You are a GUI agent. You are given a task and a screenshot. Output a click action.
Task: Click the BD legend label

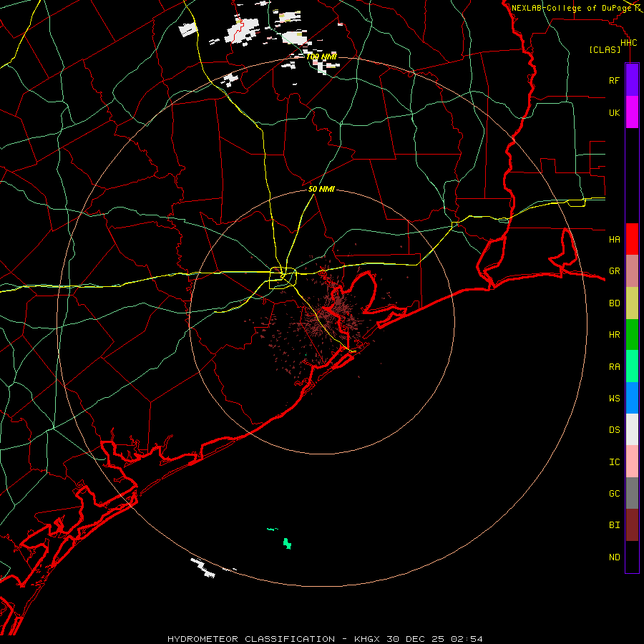click(614, 303)
